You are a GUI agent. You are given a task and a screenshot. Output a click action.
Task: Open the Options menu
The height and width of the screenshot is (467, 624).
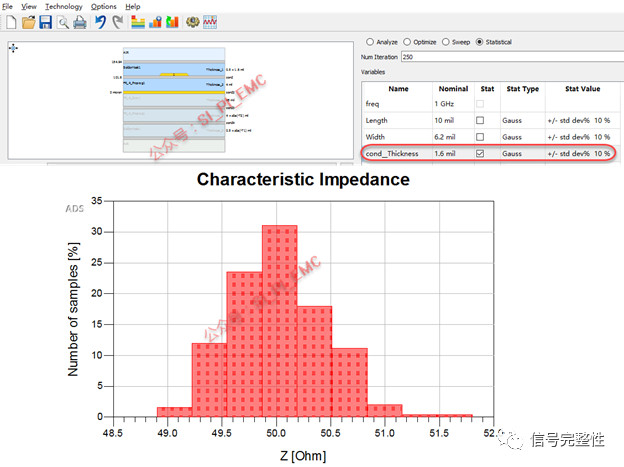[x=103, y=6]
